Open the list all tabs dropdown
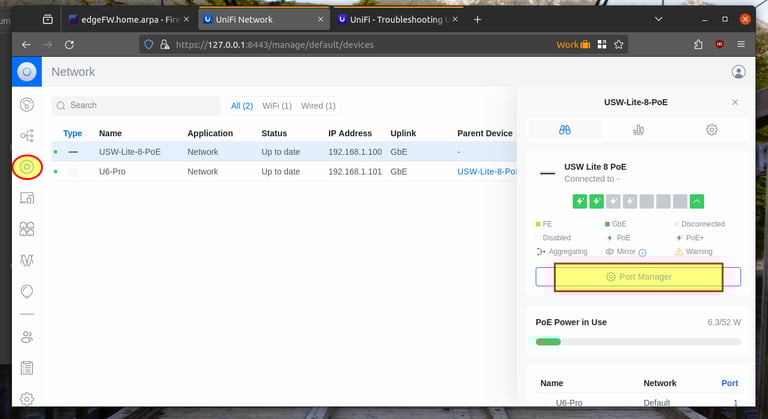This screenshot has height=419, width=768. tap(659, 20)
